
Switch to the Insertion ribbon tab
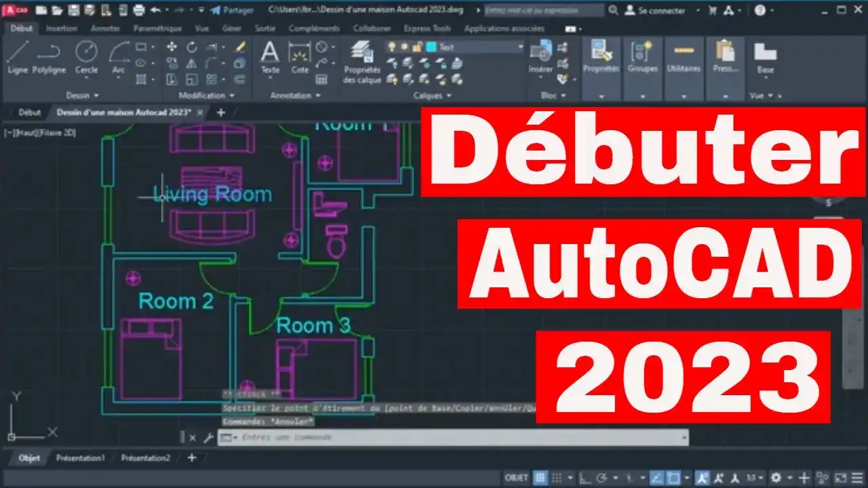tap(61, 28)
